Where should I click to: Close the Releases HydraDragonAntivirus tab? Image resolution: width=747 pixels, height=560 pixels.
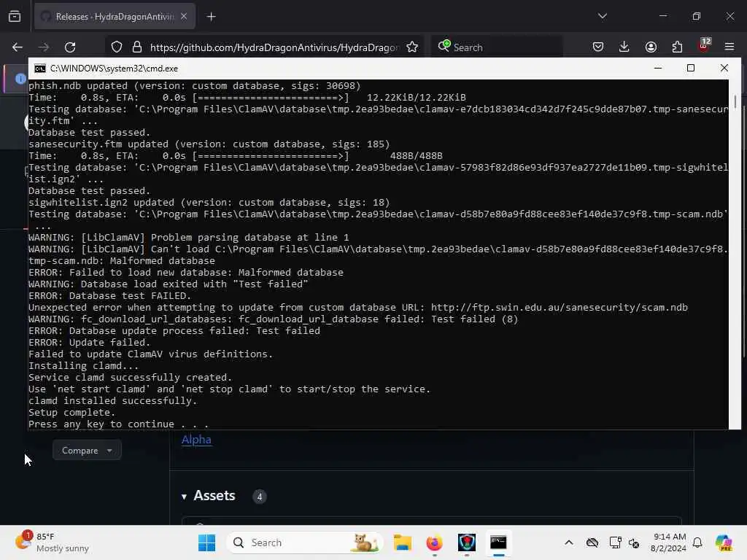click(184, 16)
